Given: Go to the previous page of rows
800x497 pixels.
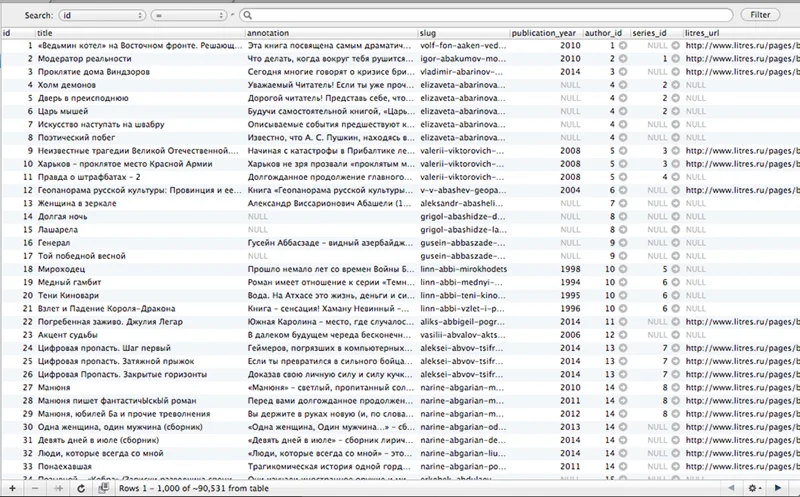Looking at the screenshot, I should pyautogui.click(x=731, y=487).
